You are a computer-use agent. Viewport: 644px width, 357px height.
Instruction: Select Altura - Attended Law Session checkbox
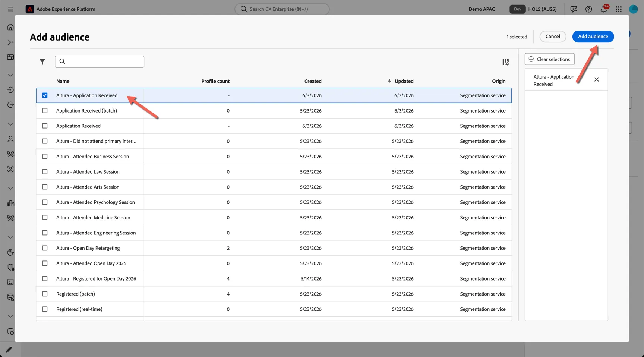(45, 172)
